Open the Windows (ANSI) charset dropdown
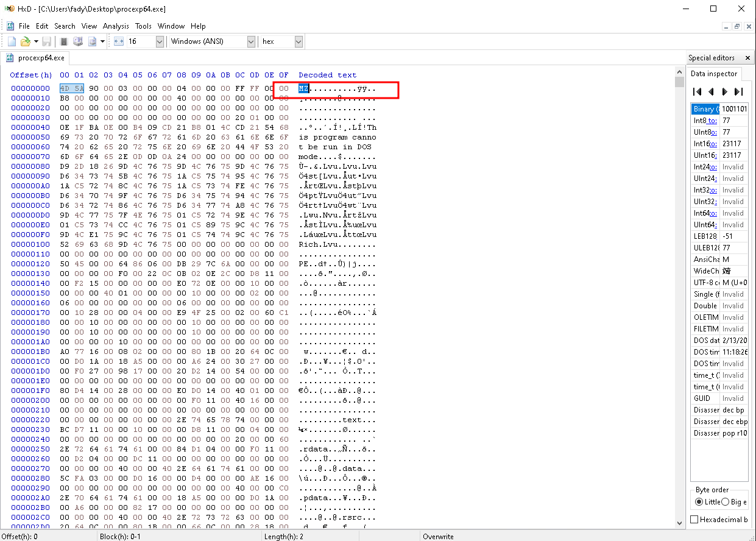756x541 pixels. (252, 41)
